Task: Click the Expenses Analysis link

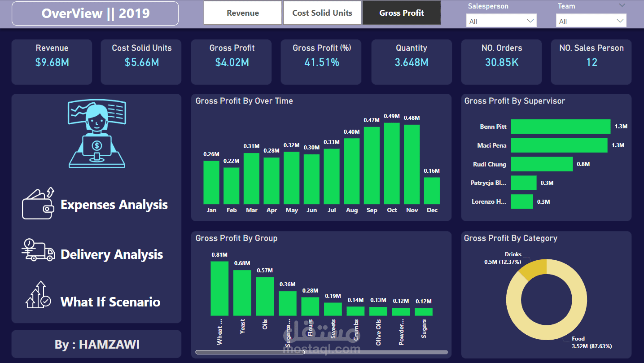Action: click(x=114, y=205)
